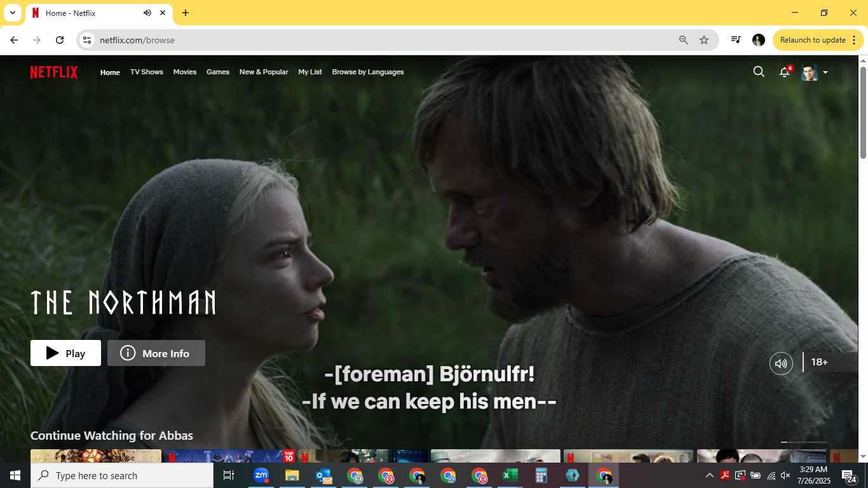Click the Continue Watching for Abbas heading

(112, 435)
